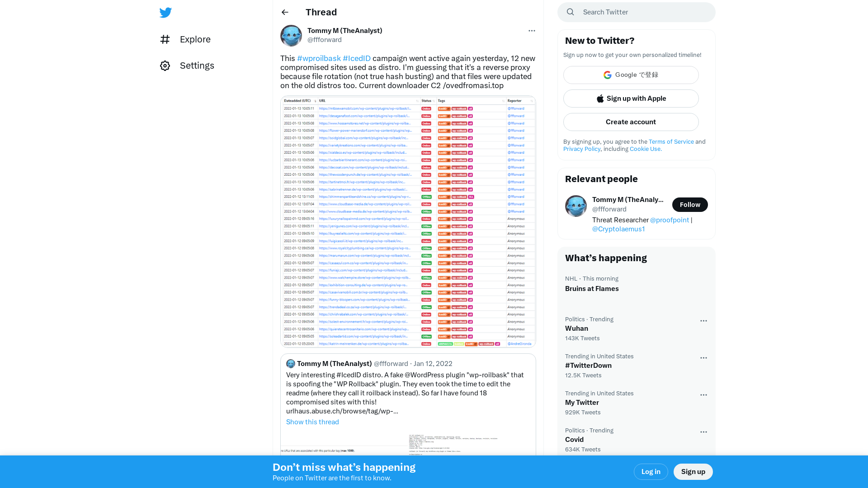Click the @ffforward handle under tweet author

pos(325,39)
